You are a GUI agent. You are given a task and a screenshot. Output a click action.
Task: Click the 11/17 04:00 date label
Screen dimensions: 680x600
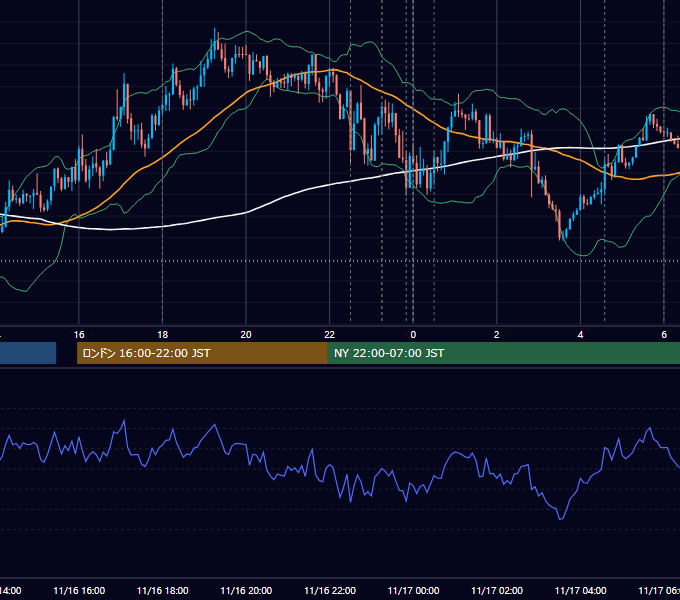pyautogui.click(x=580, y=590)
